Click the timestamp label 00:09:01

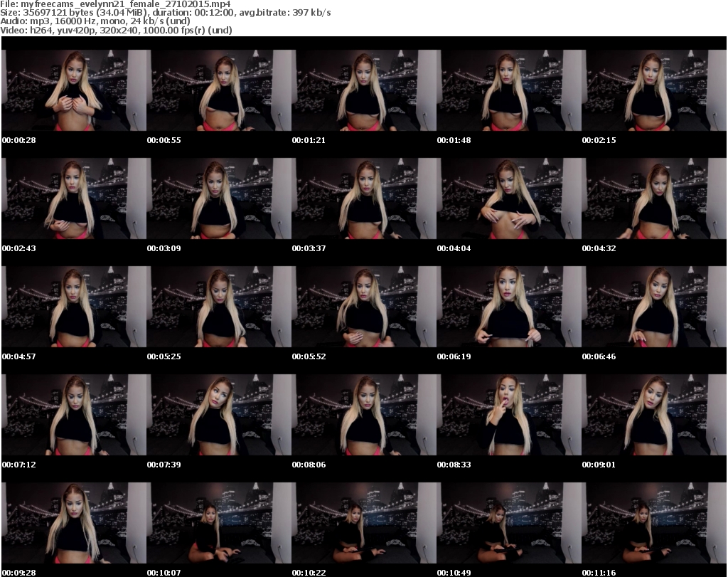pyautogui.click(x=599, y=465)
